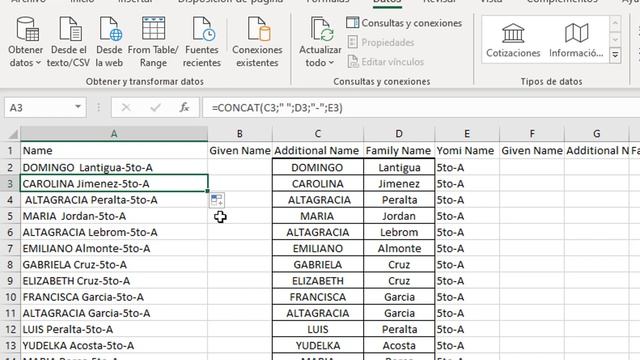Click 'Family Name' header in column D
The width and height of the screenshot is (640, 360).
click(399, 151)
